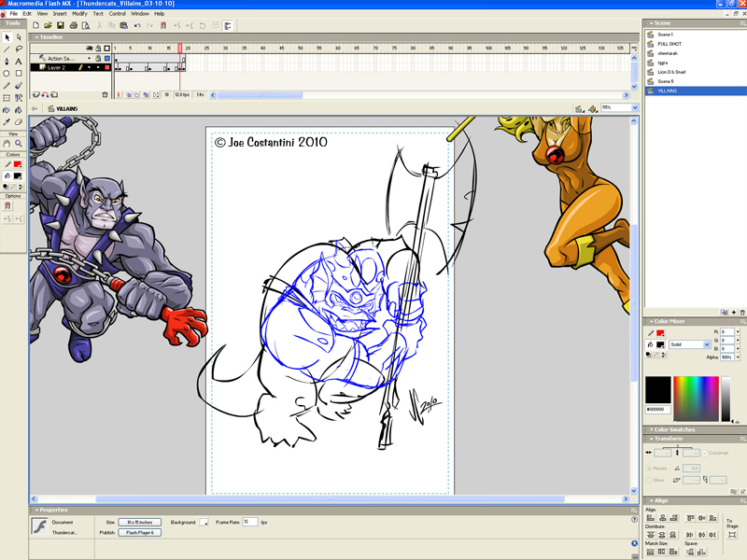Click the Insert Layer Folder icon
Image resolution: width=747 pixels, height=560 pixels.
click(x=54, y=95)
